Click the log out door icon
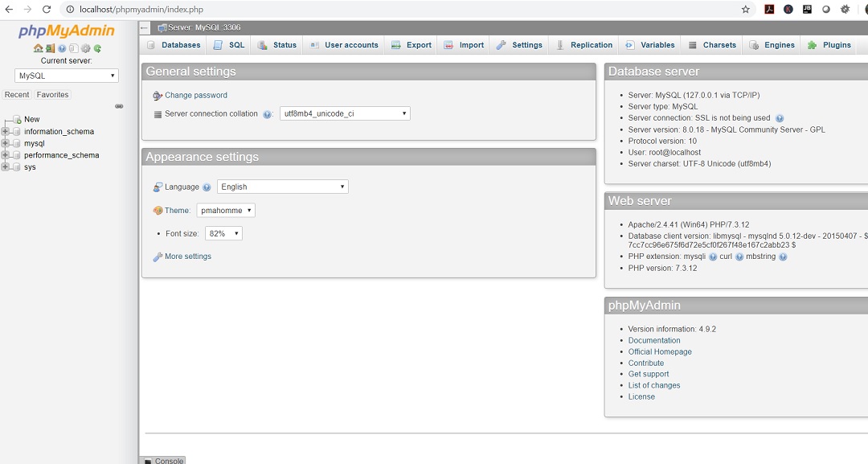This screenshot has width=868, height=464. pos(51,48)
